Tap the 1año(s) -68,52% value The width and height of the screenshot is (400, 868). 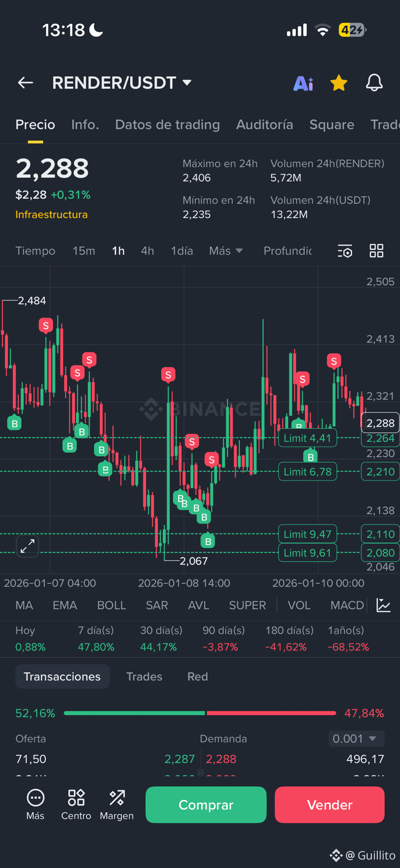(x=348, y=647)
